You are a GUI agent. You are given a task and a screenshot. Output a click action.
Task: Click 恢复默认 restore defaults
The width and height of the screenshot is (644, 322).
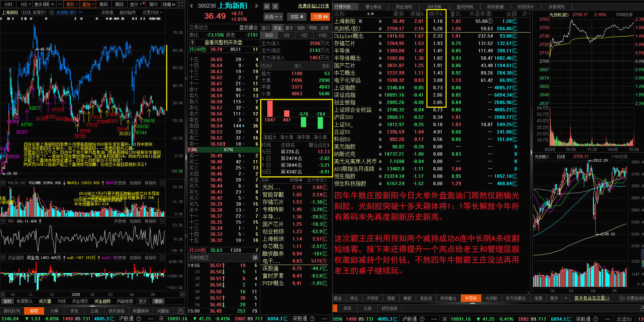point(25,301)
